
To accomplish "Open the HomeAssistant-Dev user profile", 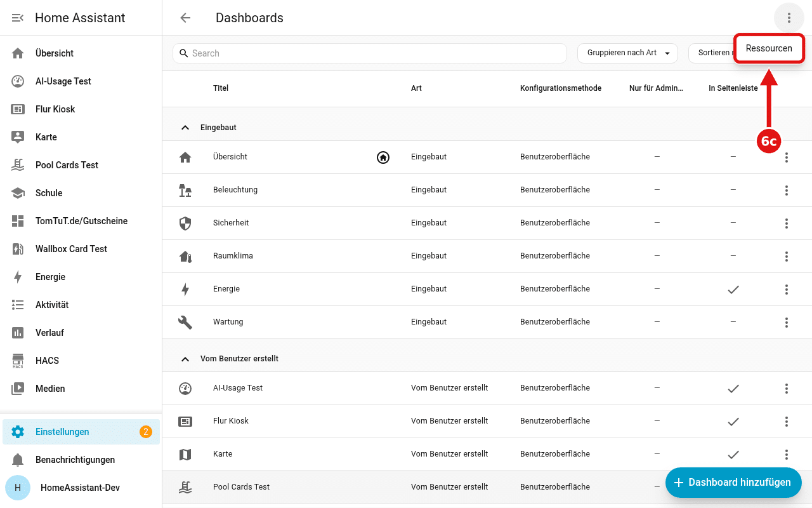I will pos(81,488).
